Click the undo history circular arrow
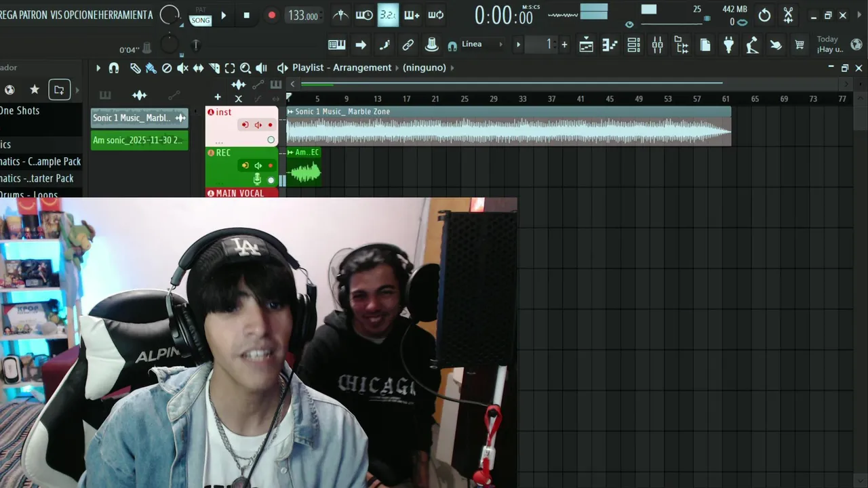Viewport: 868px width, 488px height. coord(764,15)
